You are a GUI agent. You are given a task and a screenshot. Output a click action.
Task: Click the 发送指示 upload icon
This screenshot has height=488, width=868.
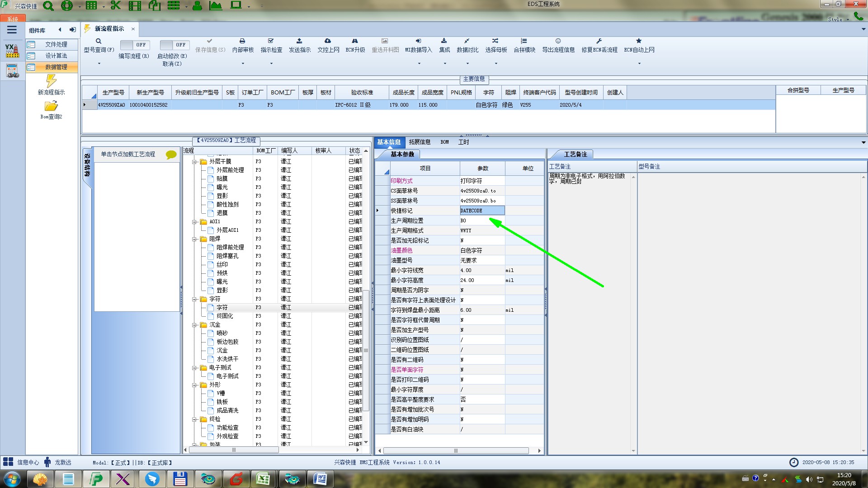coord(299,41)
